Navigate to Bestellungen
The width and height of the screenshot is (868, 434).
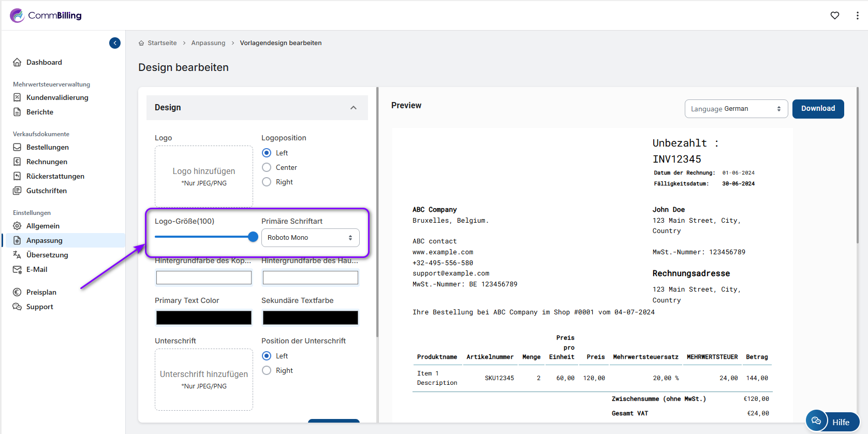point(48,147)
